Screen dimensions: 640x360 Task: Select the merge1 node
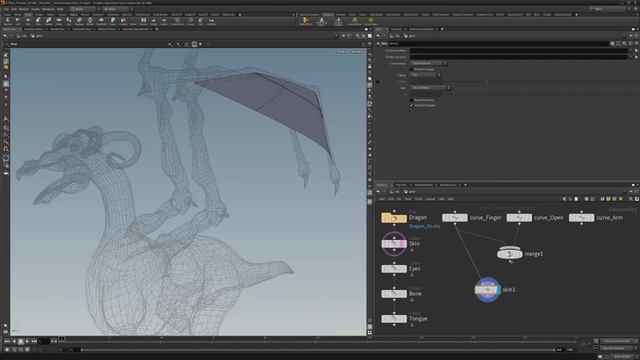point(509,254)
